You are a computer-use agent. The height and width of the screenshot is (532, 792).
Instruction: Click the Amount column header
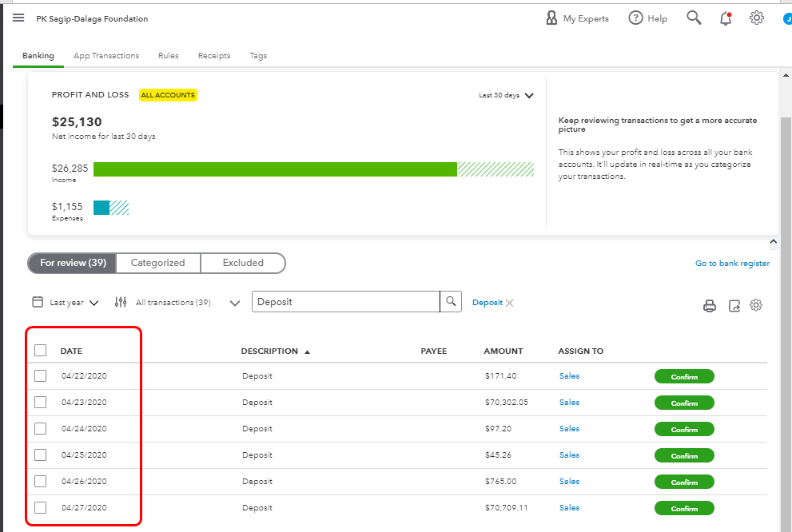pos(503,351)
